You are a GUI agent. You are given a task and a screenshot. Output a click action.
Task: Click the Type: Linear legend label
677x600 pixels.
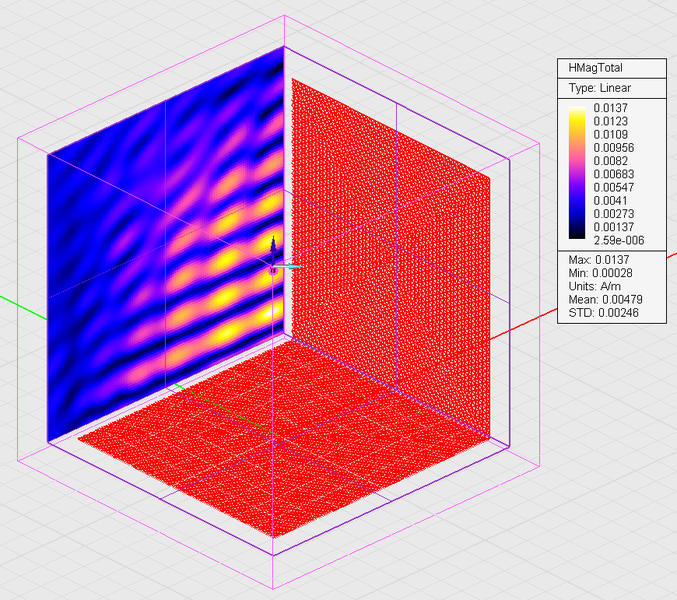coord(599,88)
